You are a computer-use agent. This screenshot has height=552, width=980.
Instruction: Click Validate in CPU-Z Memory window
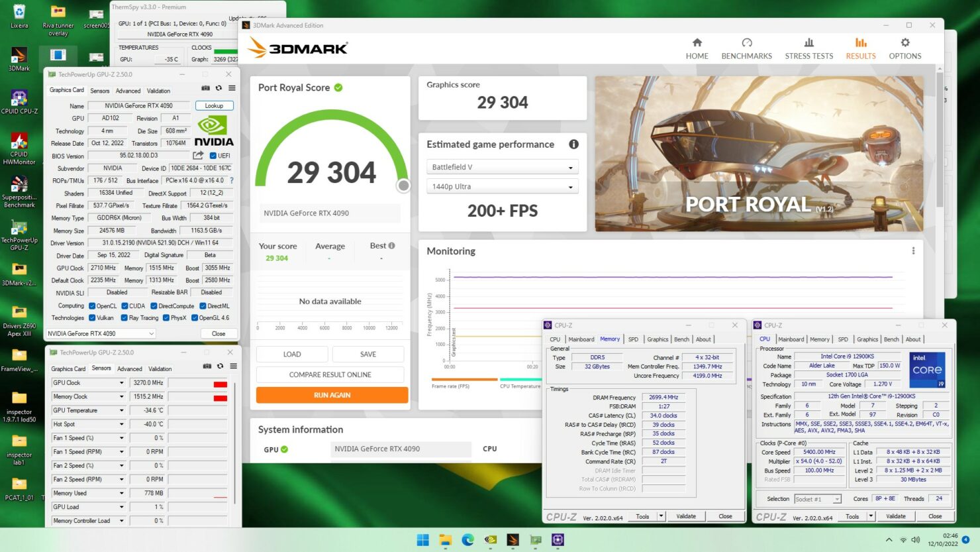686,516
